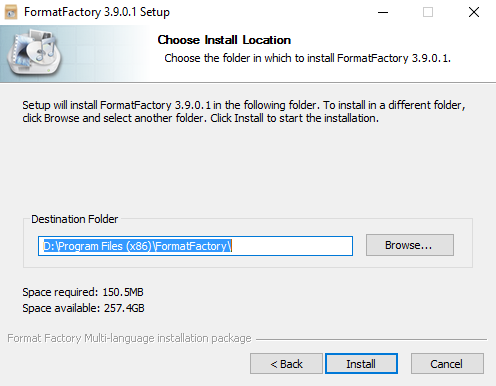Click the 'Choose Install Location' heading
Viewport: 496px width, 386px height.
pos(224,40)
